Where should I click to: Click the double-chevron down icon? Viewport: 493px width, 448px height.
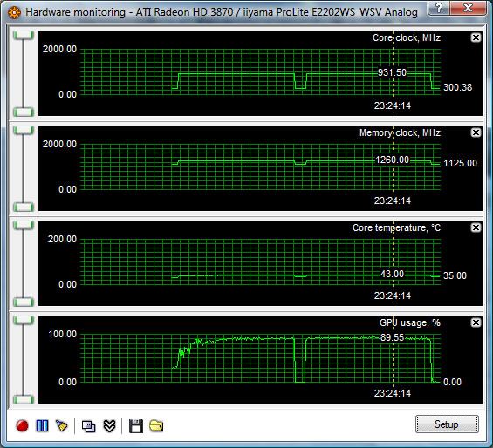point(109,426)
